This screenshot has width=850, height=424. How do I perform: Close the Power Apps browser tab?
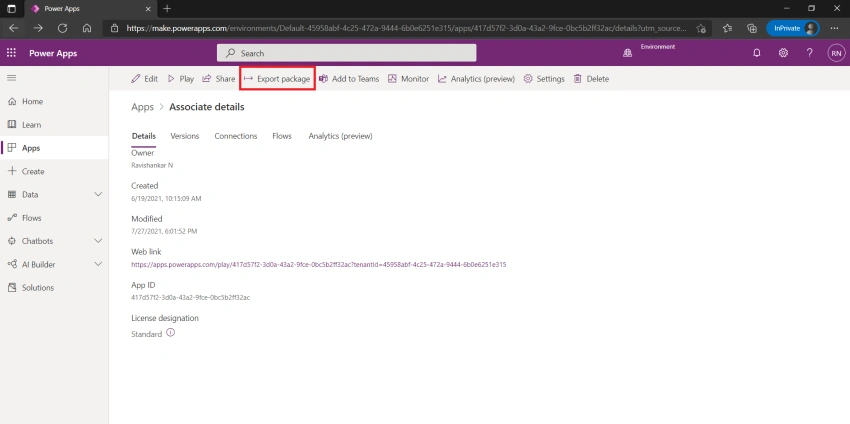click(x=149, y=9)
